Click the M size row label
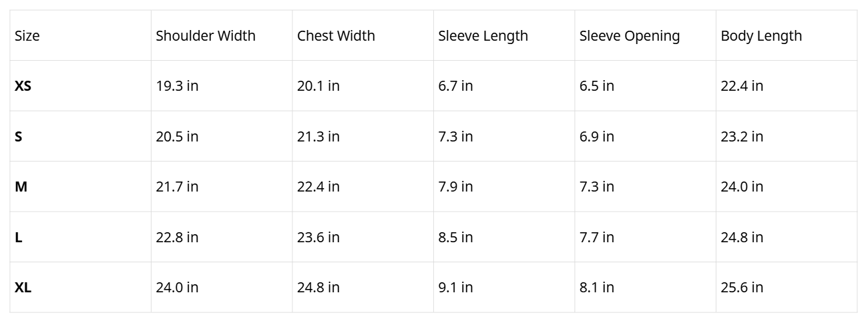The width and height of the screenshot is (868, 321). pyautogui.click(x=21, y=187)
